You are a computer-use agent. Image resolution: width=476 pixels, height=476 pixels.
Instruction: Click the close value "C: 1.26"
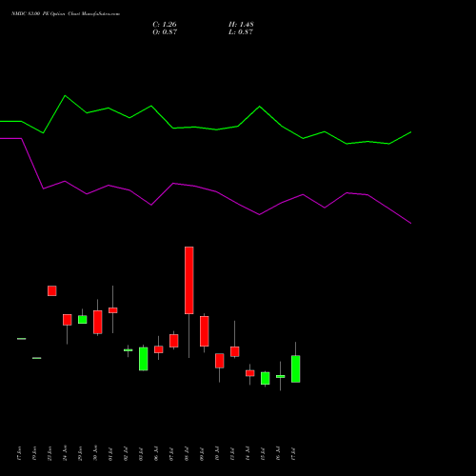click(x=165, y=25)
